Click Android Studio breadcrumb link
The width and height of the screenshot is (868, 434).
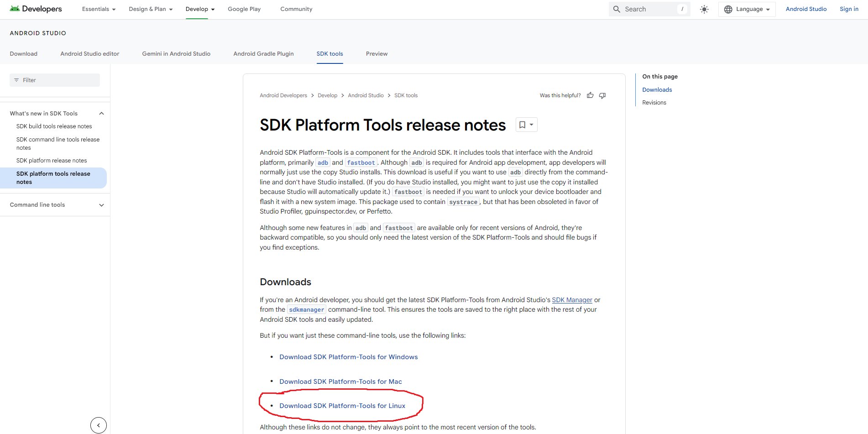366,95
